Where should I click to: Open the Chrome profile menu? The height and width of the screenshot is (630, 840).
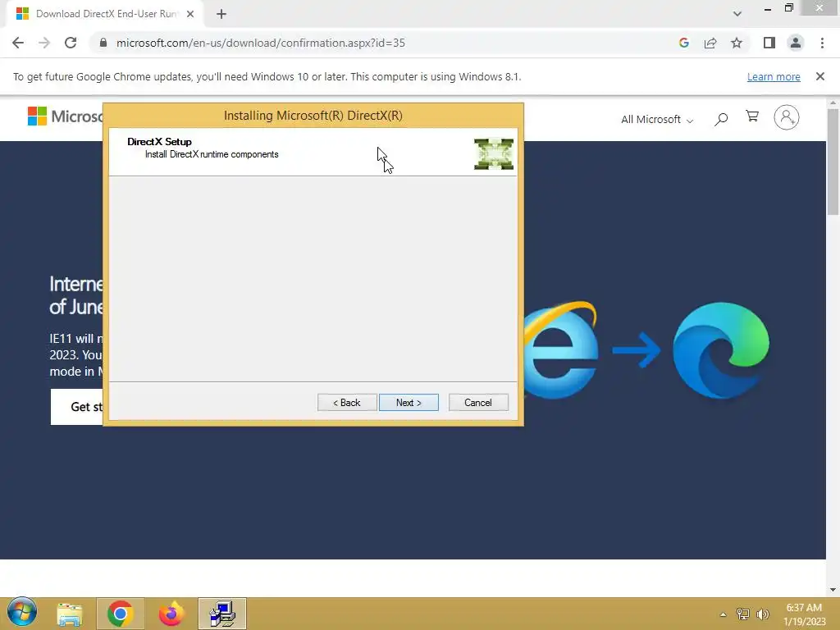pyautogui.click(x=796, y=43)
